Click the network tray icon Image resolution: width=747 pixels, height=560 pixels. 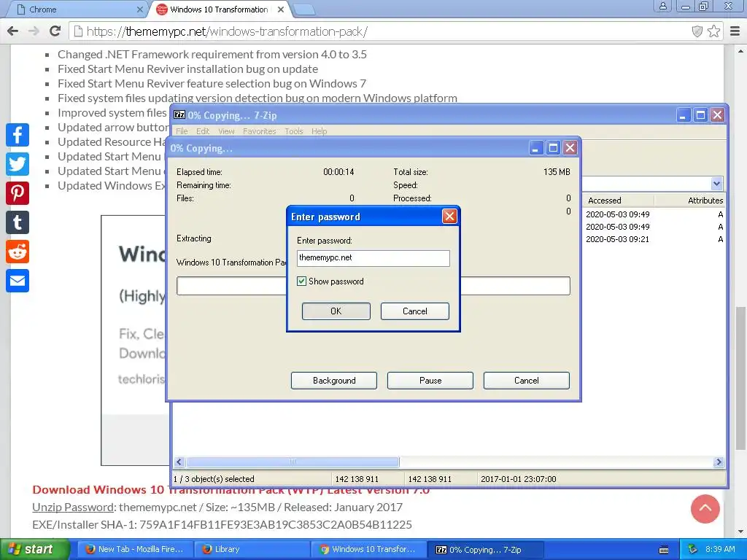click(x=693, y=549)
